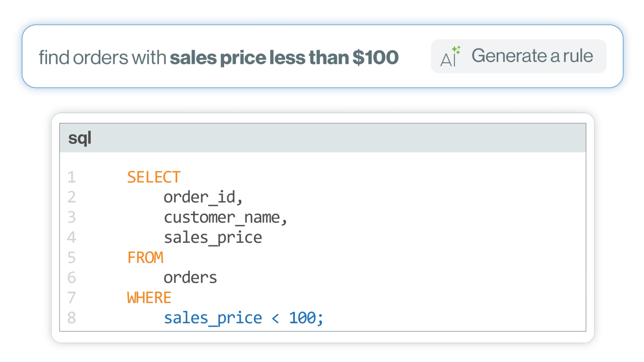
Task: Click the orders table name
Action: coord(191,278)
